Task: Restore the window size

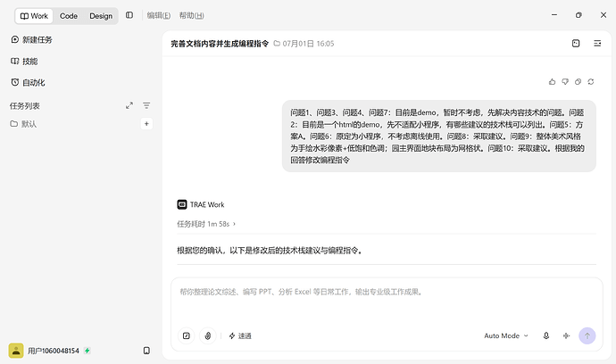Action: pos(579,15)
